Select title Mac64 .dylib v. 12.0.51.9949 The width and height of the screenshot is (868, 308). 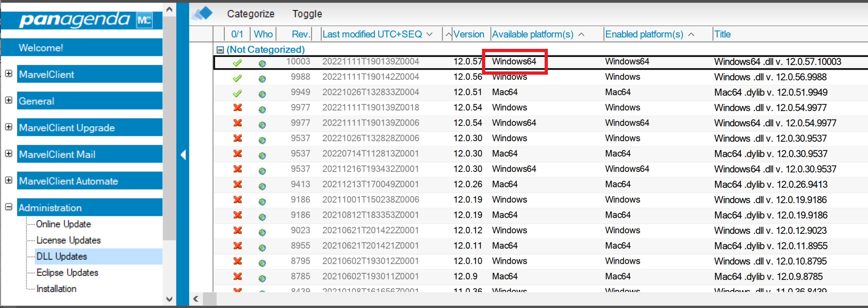coord(771,92)
